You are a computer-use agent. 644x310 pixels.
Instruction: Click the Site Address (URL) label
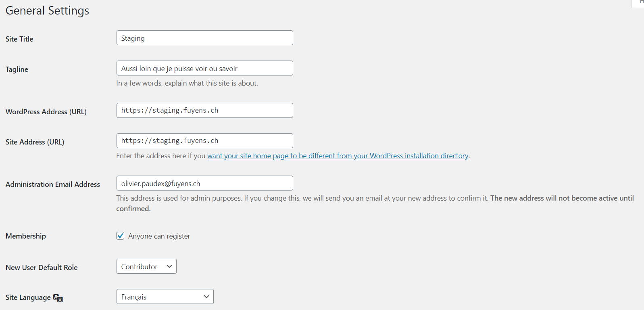35,142
